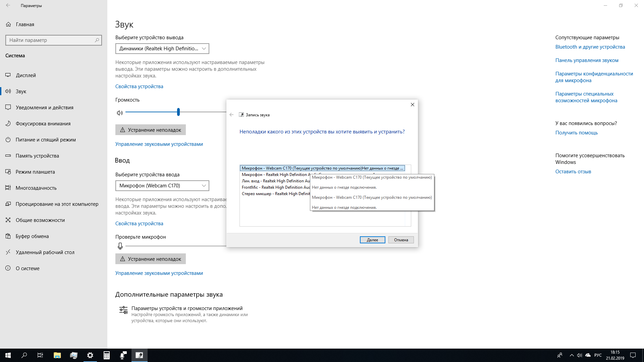Open the Дисплей settings section
The width and height of the screenshot is (644, 362).
[54, 75]
